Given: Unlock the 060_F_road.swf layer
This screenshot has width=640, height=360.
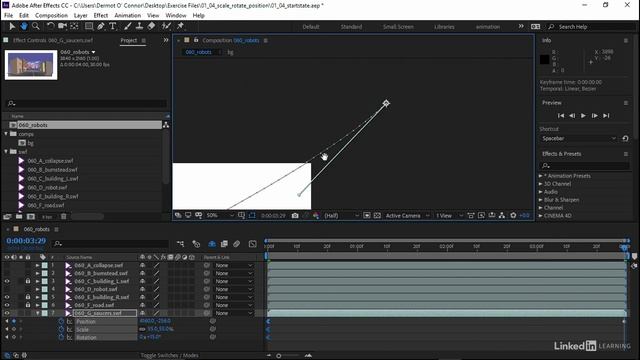Looking at the screenshot, I should click(28, 305).
